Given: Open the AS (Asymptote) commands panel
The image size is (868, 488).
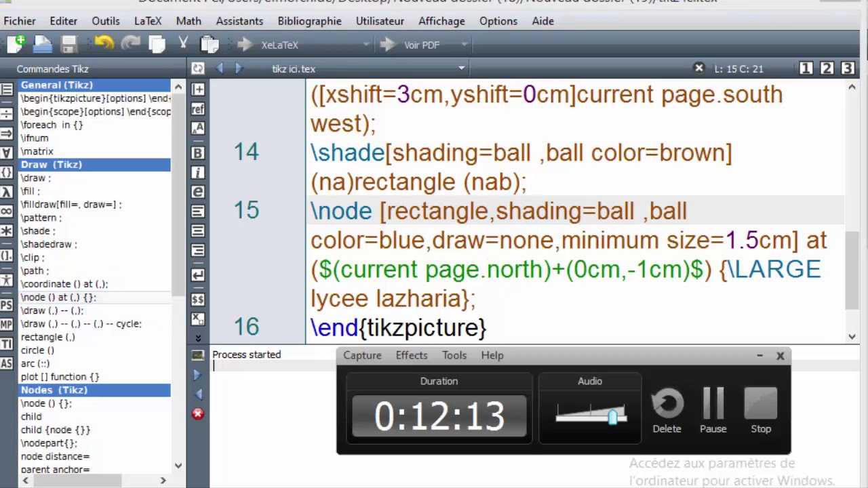Looking at the screenshot, I should click(x=7, y=363).
